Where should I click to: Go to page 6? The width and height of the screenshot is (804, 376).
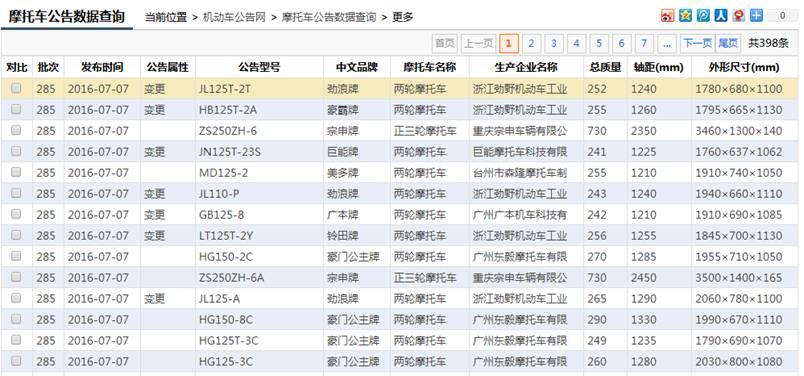click(621, 44)
